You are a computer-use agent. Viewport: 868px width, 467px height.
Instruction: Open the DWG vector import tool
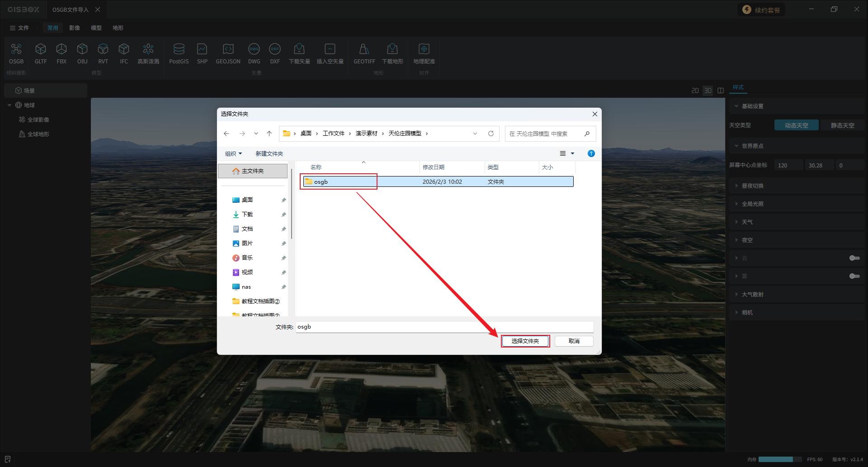[254, 49]
